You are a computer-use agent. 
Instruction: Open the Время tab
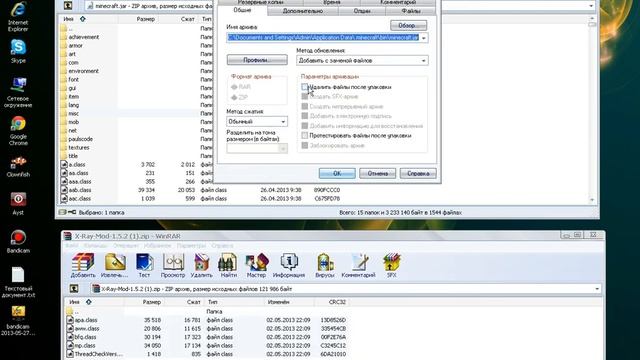[332, 2]
